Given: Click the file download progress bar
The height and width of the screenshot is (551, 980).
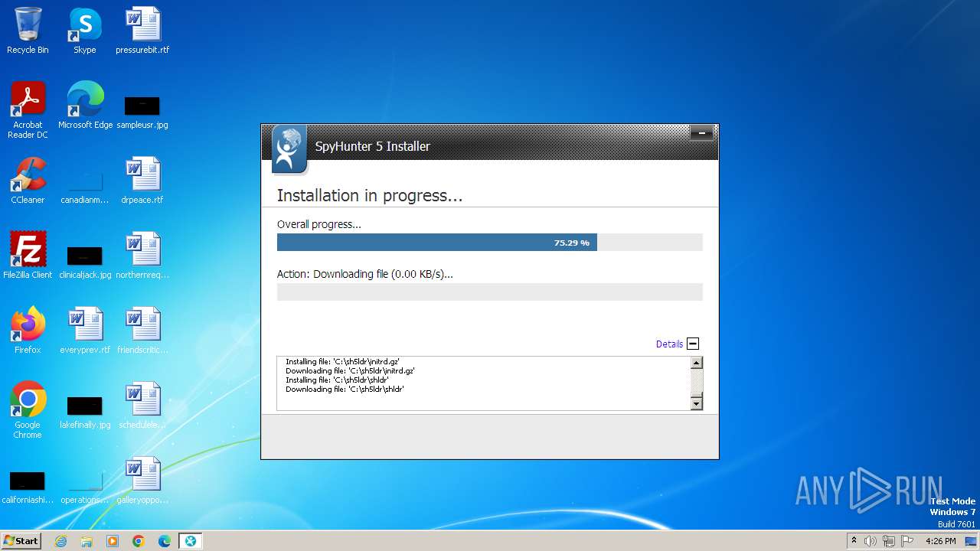Looking at the screenshot, I should point(490,292).
